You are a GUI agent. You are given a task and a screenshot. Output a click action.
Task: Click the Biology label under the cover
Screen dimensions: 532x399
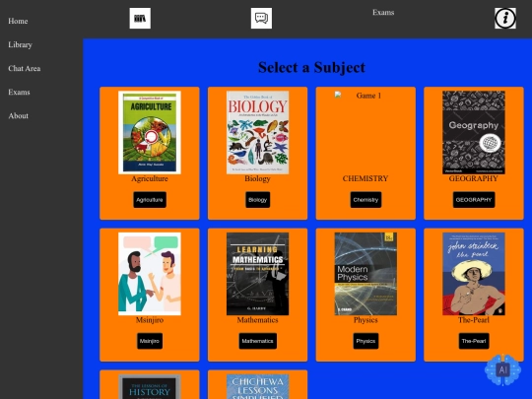[x=257, y=178]
